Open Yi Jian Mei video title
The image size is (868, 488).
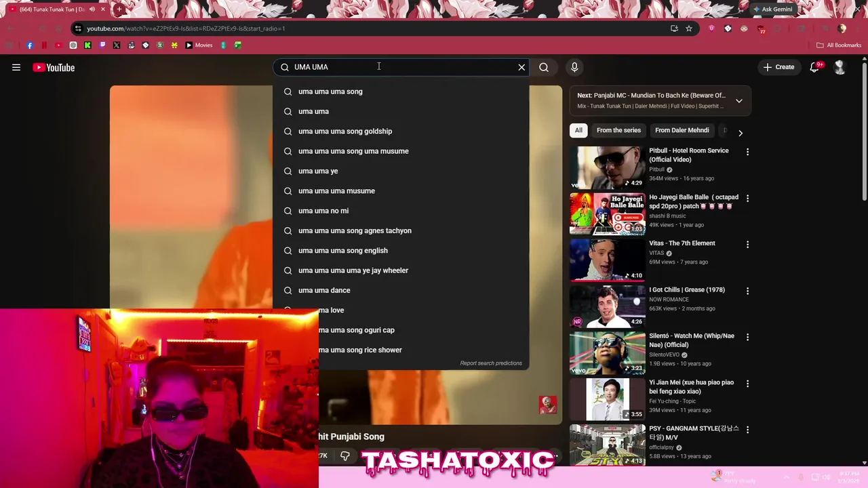pos(692,387)
